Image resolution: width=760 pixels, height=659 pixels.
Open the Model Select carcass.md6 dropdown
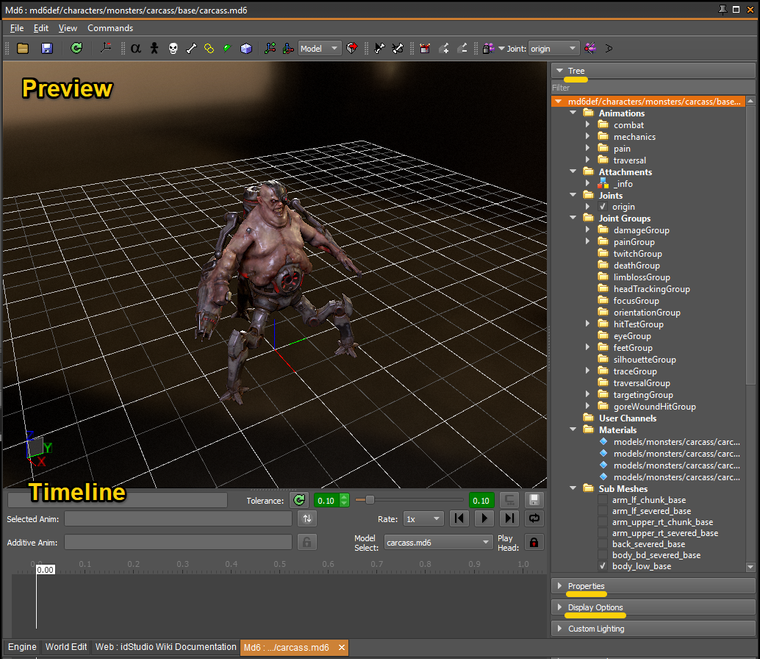(x=438, y=543)
